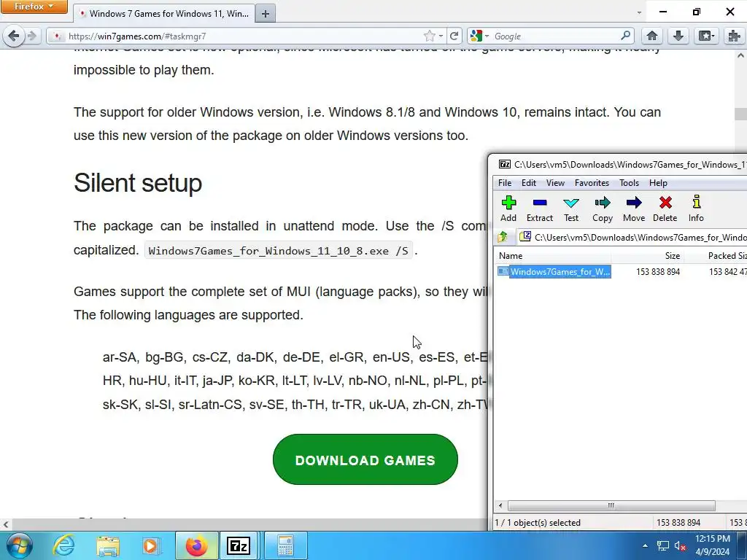
Task: Click the left arrow of page horizontal scrollbar
Action: point(6,524)
